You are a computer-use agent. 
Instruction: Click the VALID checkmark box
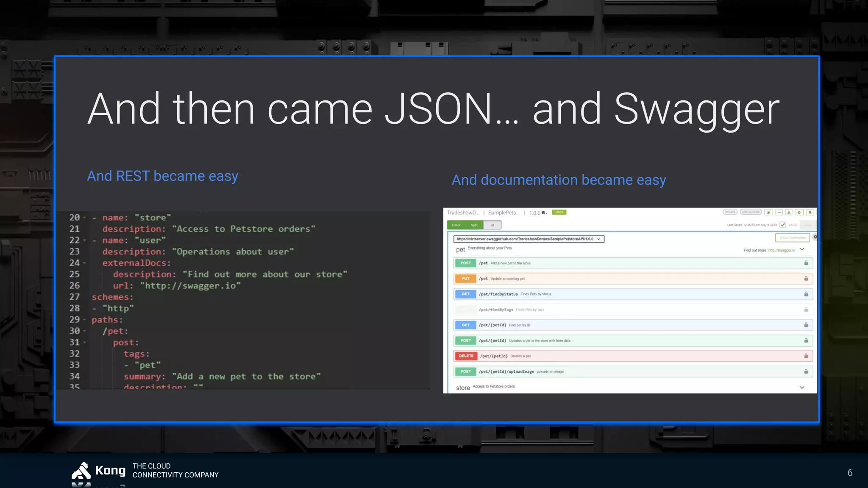coord(783,225)
